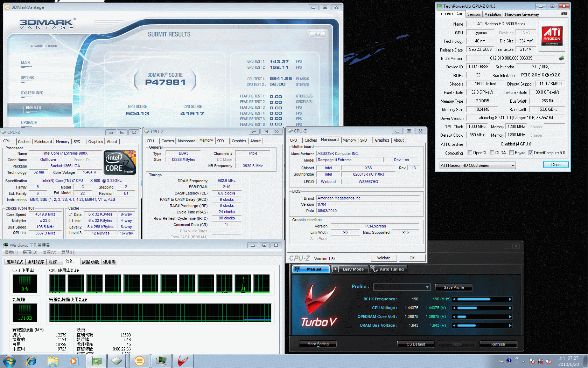The height and width of the screenshot is (368, 588).
Task: Increase BCLK Frequency with right arrow
Action: click(x=510, y=299)
